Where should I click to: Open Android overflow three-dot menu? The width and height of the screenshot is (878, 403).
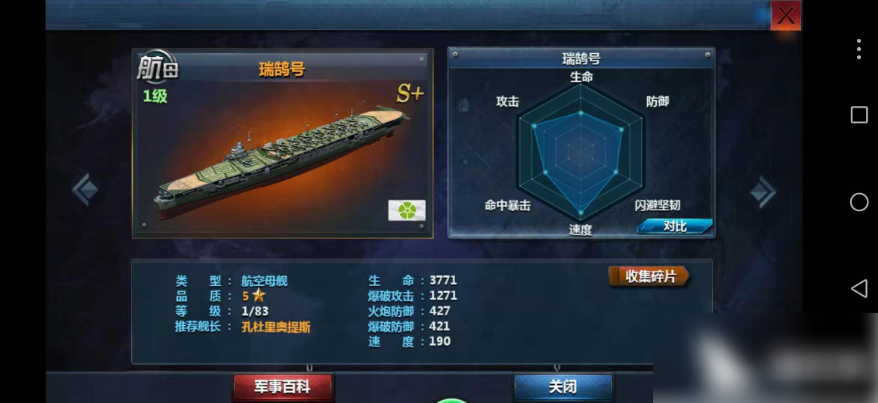[859, 49]
